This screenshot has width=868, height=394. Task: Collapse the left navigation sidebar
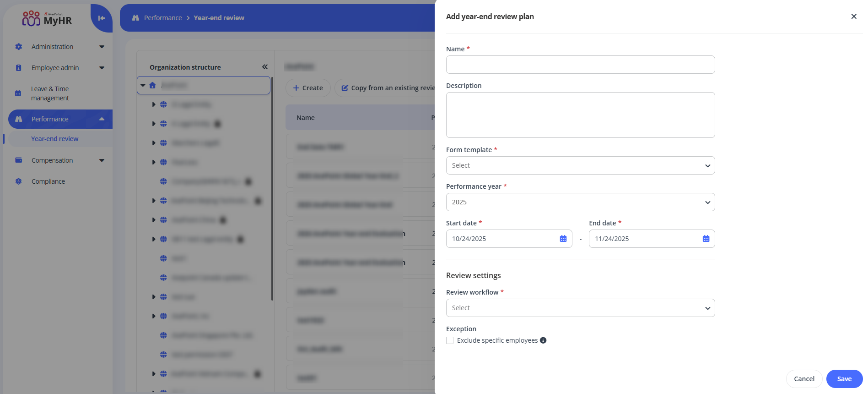pyautogui.click(x=102, y=18)
